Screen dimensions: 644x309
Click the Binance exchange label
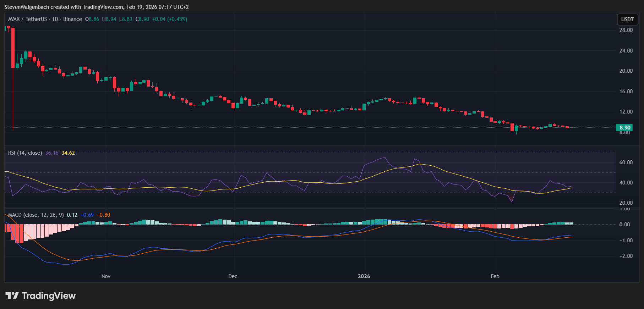(72, 19)
